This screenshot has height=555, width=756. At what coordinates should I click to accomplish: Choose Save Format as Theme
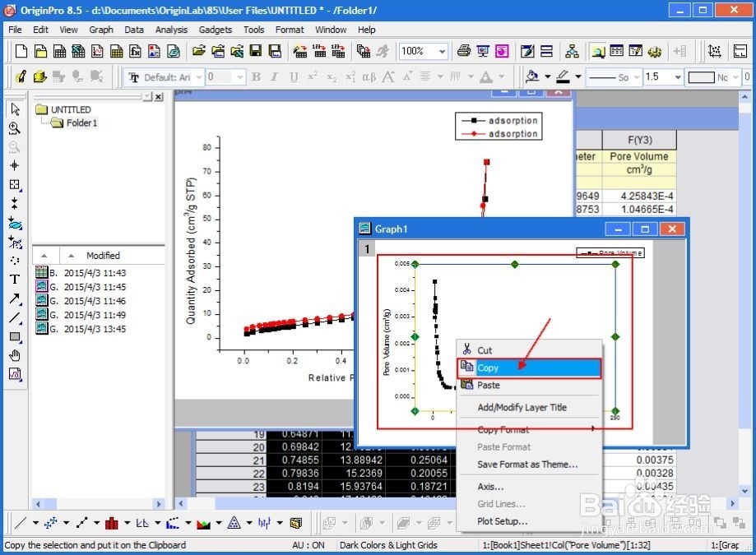(x=529, y=465)
